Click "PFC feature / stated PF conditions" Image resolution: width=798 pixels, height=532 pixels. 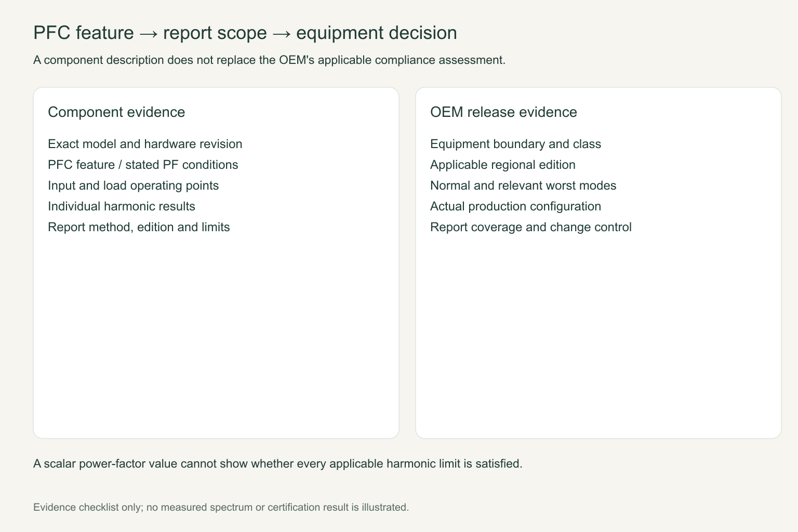[x=143, y=165]
